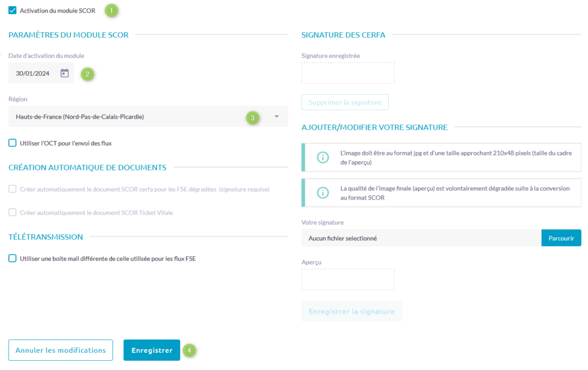Click green step marker number 2
The image size is (588, 370).
point(87,73)
